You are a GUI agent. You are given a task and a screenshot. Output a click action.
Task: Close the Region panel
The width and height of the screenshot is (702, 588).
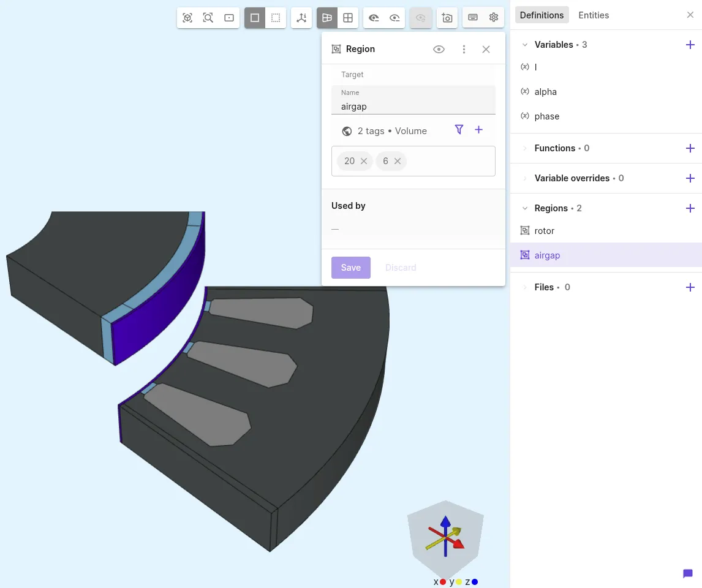coord(486,49)
